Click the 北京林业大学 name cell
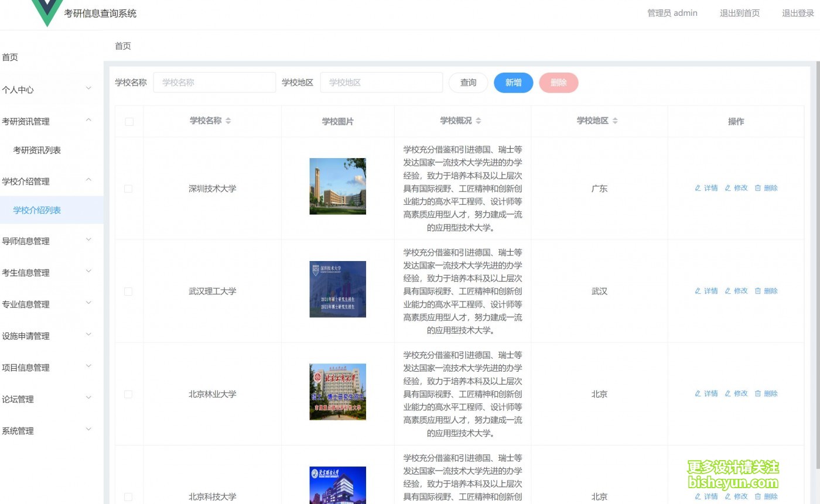Screen dimensions: 820x504 (x=213, y=394)
